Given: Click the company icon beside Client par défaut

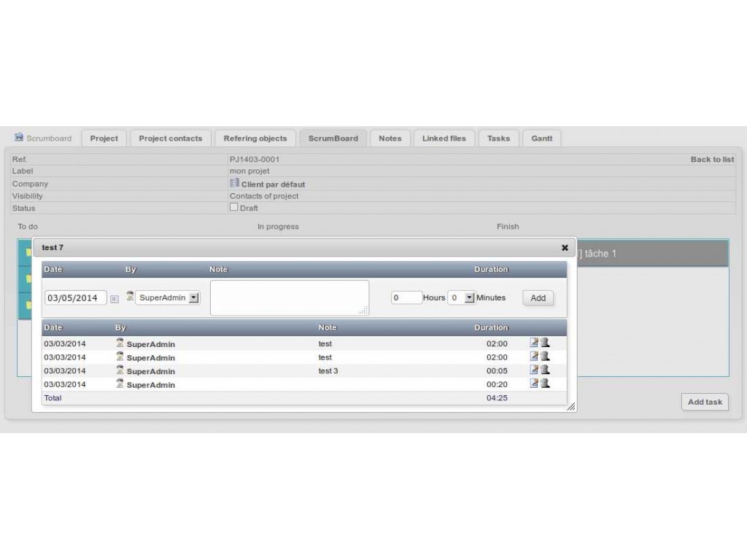Looking at the screenshot, I should pyautogui.click(x=234, y=183).
